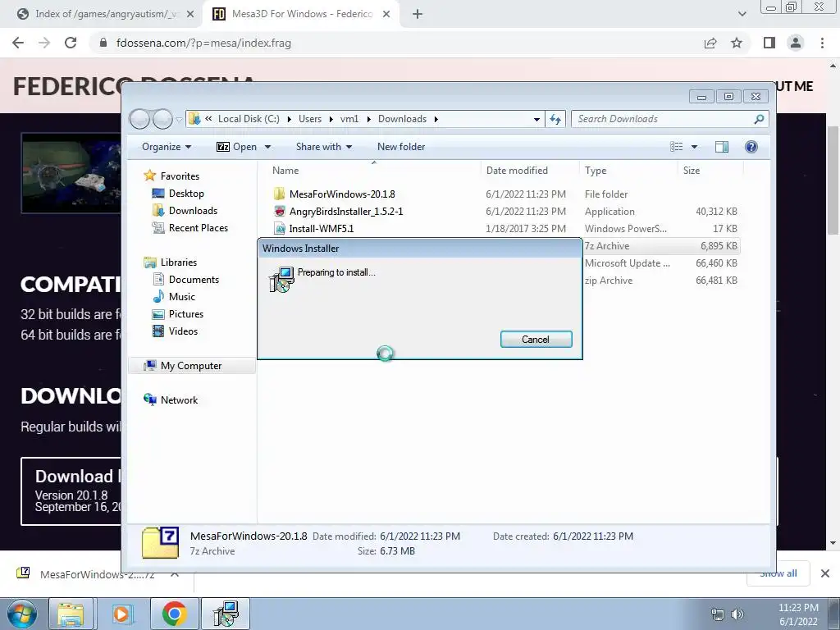The height and width of the screenshot is (630, 840).
Task: Click the 7-Zip Open button in the Explorer toolbar
Action: (236, 147)
